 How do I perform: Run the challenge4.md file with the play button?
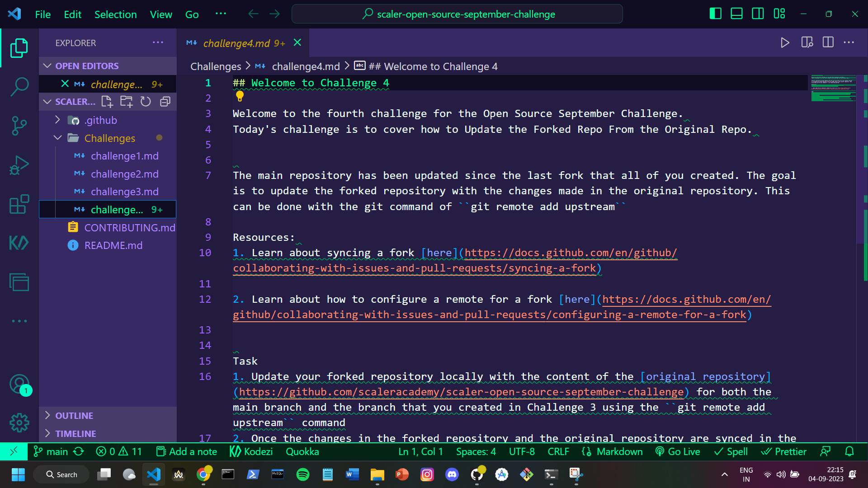coord(785,42)
